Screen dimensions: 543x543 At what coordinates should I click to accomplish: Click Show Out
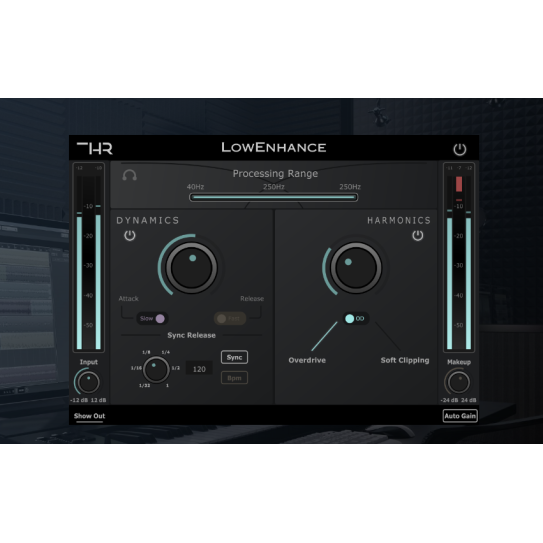tap(89, 416)
